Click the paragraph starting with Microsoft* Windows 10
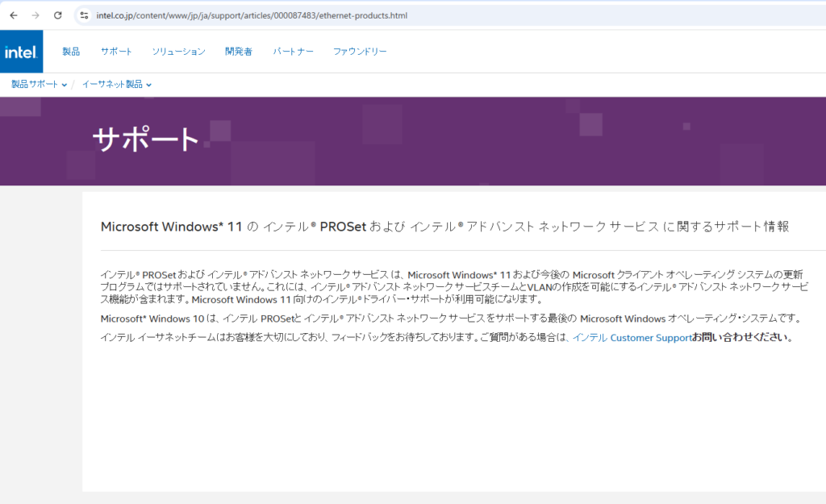The image size is (826, 504). pos(452,319)
